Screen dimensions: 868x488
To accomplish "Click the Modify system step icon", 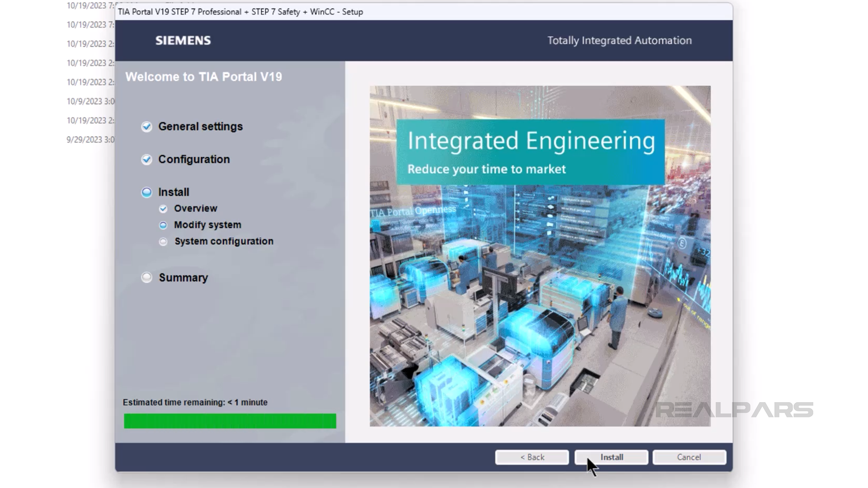I will (163, 225).
